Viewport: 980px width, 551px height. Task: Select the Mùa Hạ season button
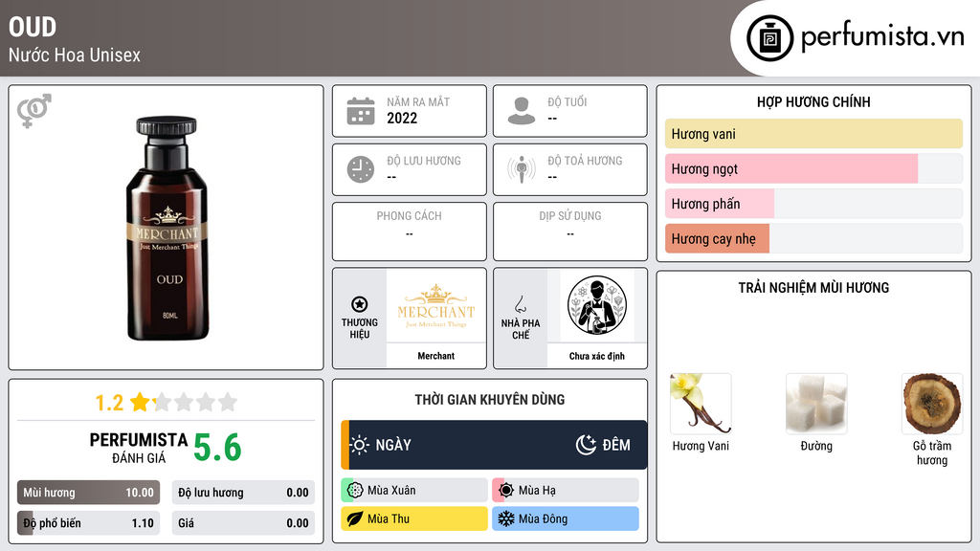[x=566, y=491]
